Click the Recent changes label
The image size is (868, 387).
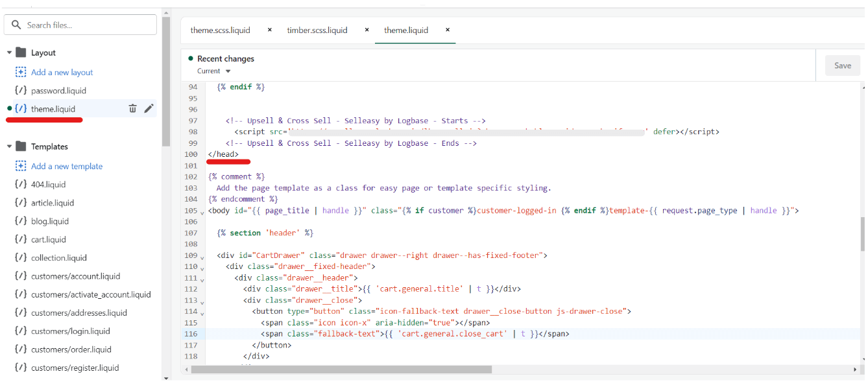226,58
